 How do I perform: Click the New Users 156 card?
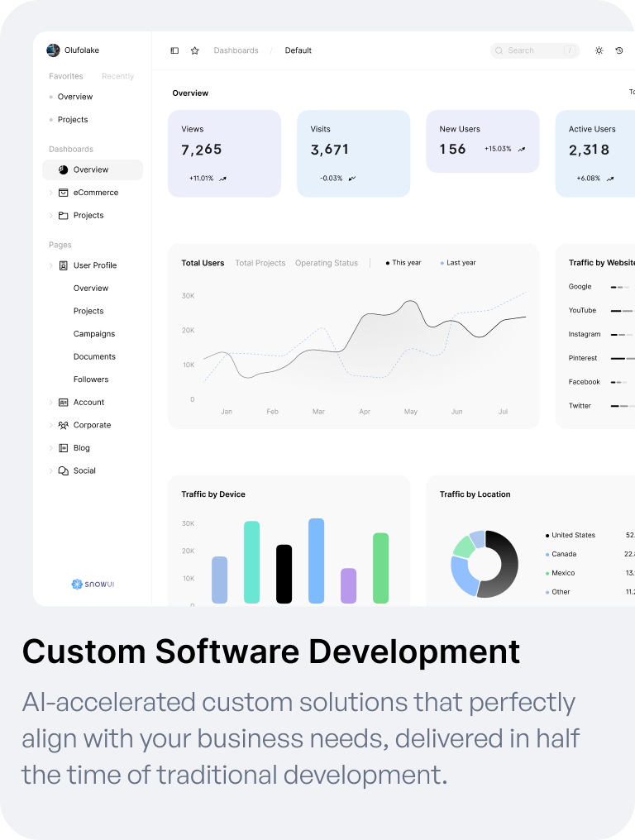coord(483,141)
